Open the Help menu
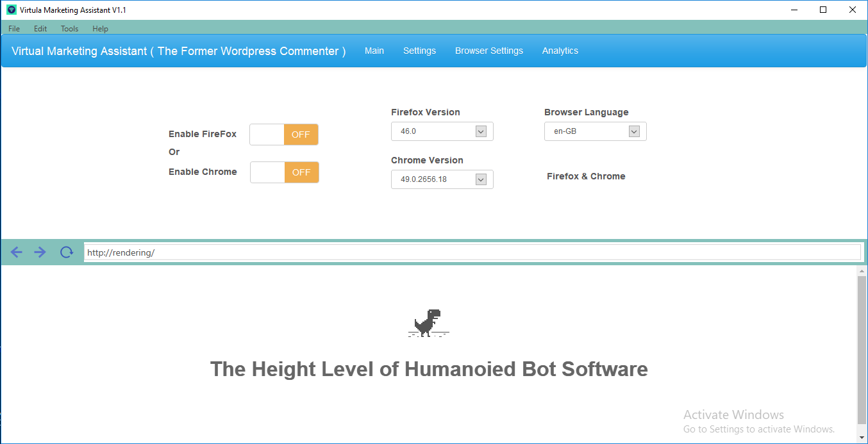 100,28
